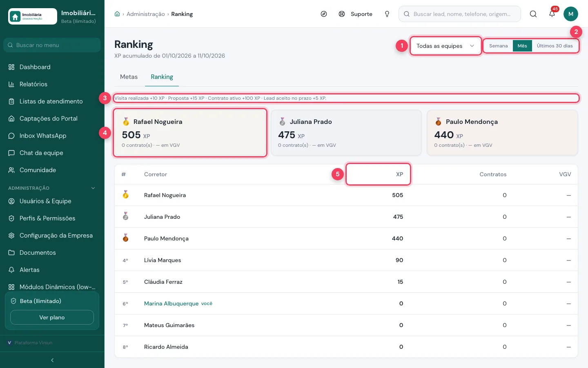Open Usuários & Equipe

[x=52, y=201]
